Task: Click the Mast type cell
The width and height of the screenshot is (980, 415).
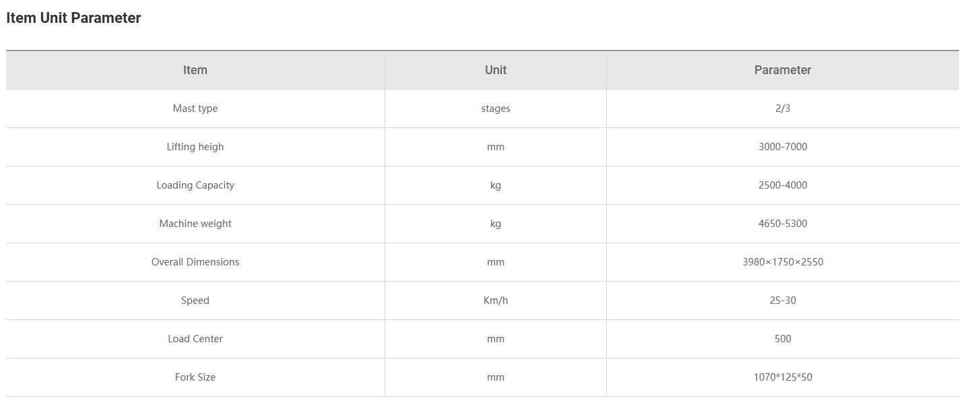Action: pyautogui.click(x=195, y=108)
